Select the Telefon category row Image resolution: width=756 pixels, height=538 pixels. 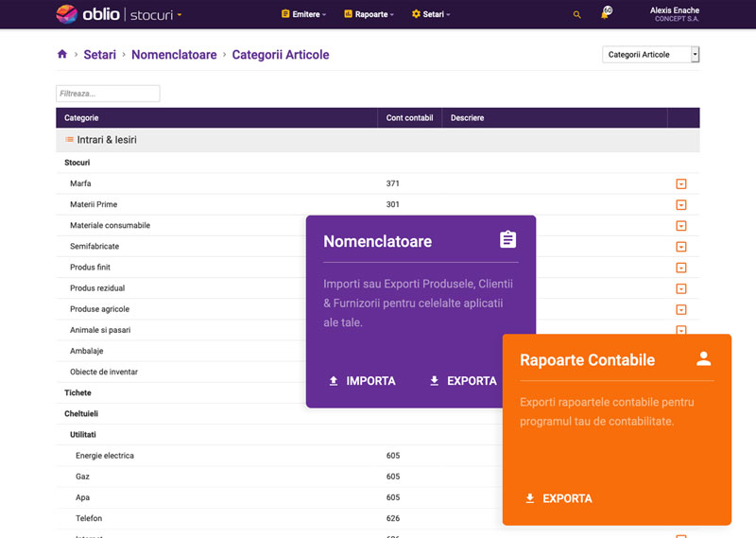(279, 518)
